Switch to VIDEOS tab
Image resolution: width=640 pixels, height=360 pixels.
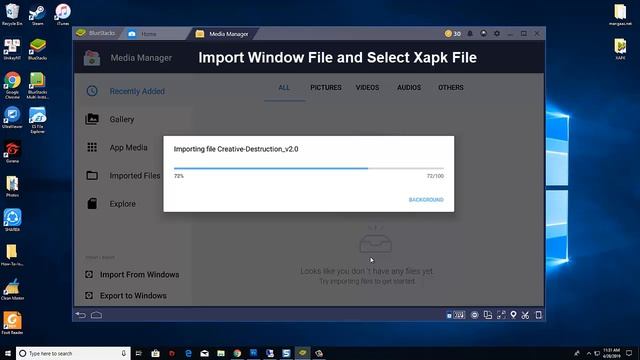[x=367, y=88]
